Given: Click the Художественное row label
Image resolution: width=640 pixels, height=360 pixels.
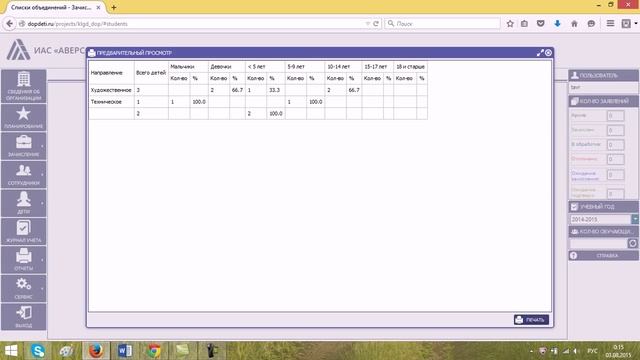Looking at the screenshot, I should click(111, 90).
